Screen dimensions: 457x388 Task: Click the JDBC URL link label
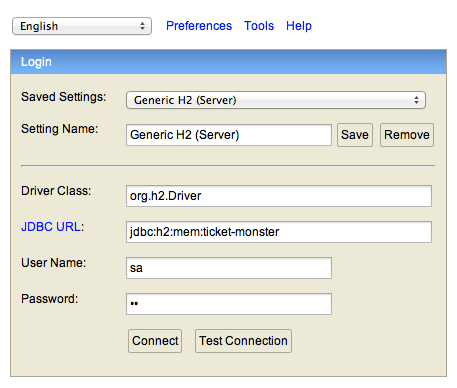click(x=51, y=227)
